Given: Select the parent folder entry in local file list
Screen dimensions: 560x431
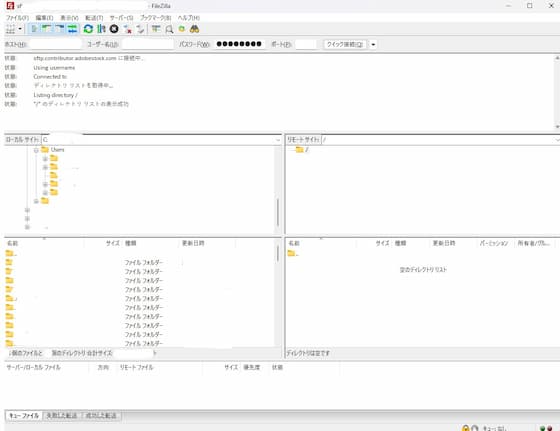Looking at the screenshot, I should [11, 254].
